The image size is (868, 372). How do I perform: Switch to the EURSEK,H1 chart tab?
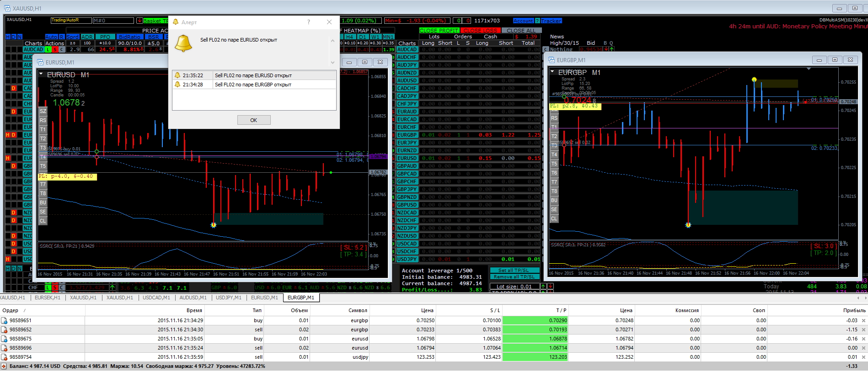pos(48,298)
